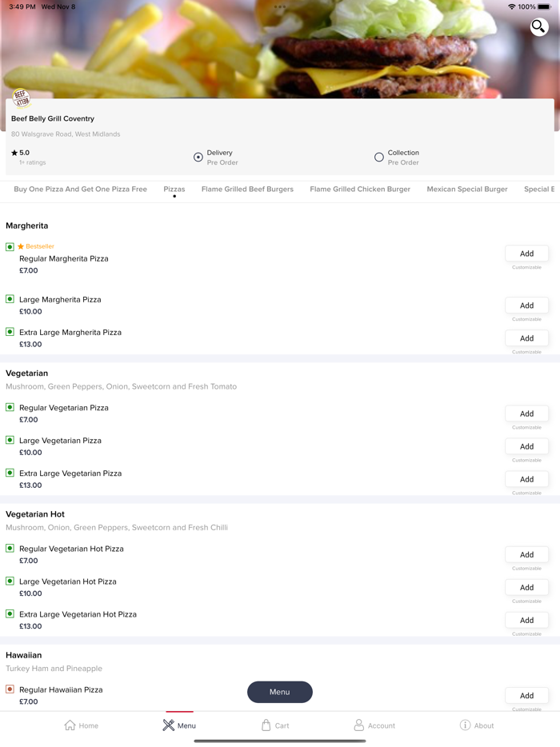Add Regular Hawaiian Pizza to cart

526,696
